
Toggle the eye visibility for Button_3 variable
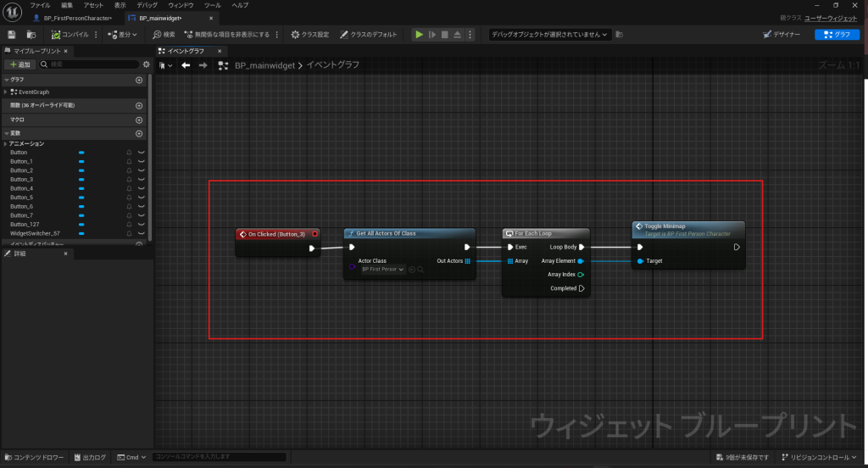[x=142, y=180]
